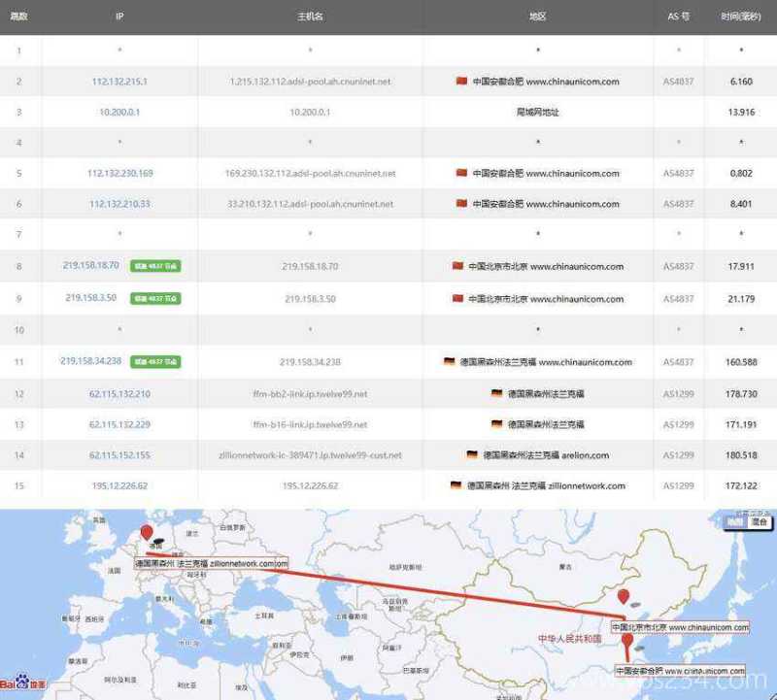Click the Germany flag in hop 12 row
This screenshot has width=777, height=700.
[x=497, y=393]
